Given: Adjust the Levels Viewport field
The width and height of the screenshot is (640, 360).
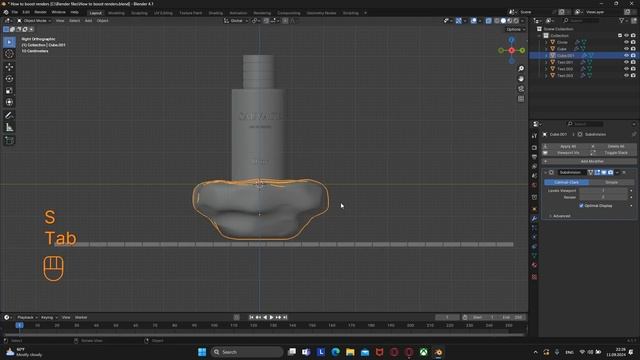Looking at the screenshot, I should [x=603, y=191].
